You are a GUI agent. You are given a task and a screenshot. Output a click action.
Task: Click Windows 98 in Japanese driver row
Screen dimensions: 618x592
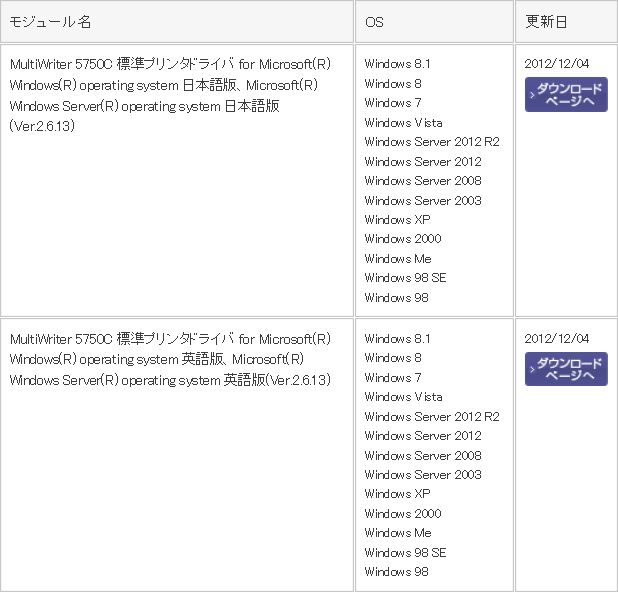396,298
